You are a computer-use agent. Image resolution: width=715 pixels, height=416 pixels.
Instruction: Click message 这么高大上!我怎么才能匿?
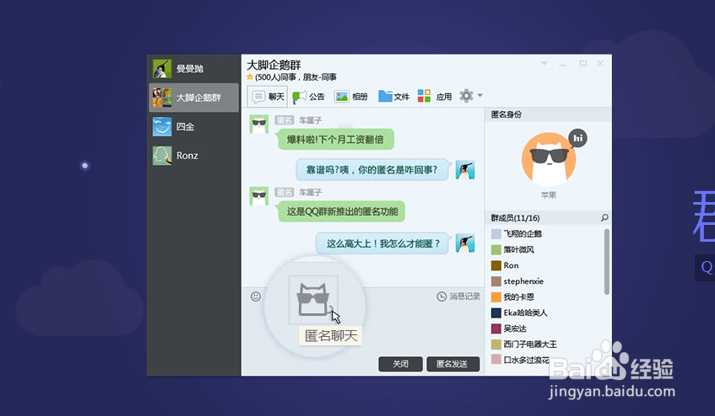383,244
